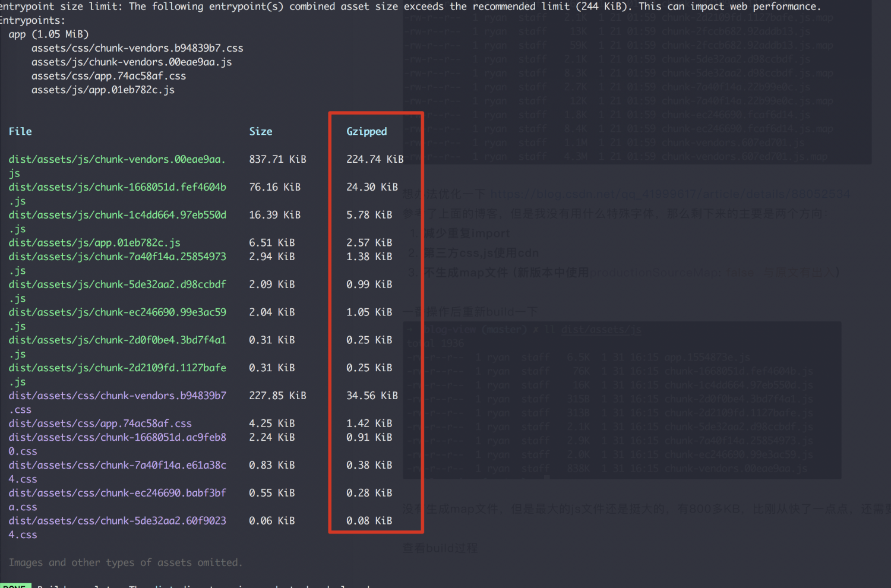Click file name dist/assets/css/app.74ac58af.css
Screen dimensions: 891x588
click(x=100, y=423)
